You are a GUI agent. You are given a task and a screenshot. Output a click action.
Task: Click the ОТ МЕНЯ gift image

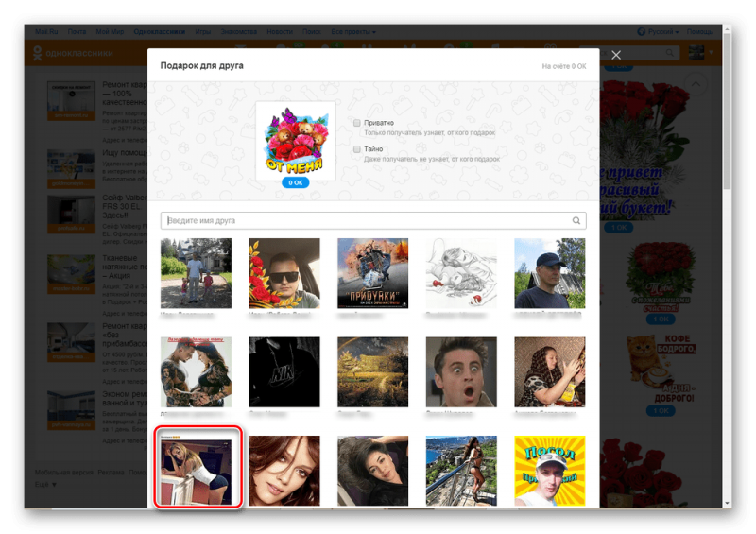click(295, 141)
